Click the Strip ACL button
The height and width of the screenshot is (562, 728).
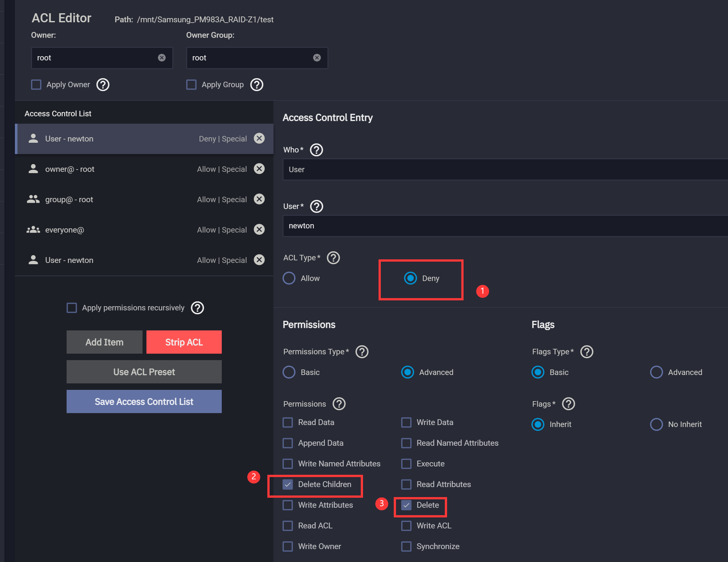click(183, 342)
